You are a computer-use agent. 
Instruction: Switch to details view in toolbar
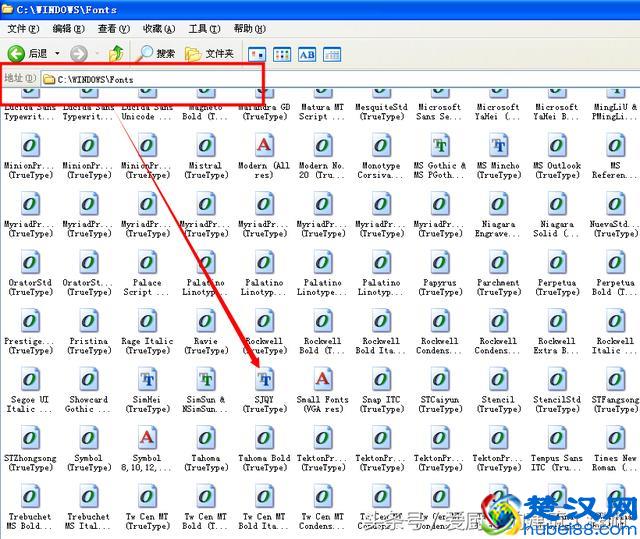point(332,54)
